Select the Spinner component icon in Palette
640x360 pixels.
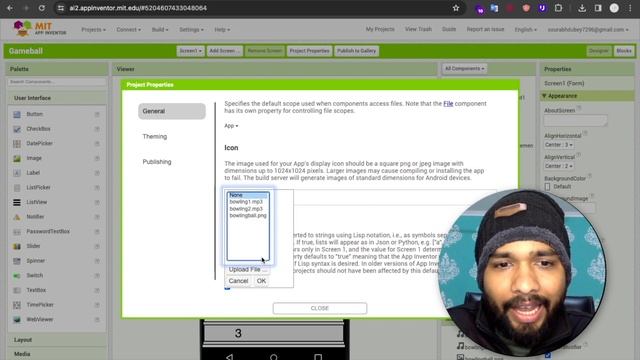(17, 261)
